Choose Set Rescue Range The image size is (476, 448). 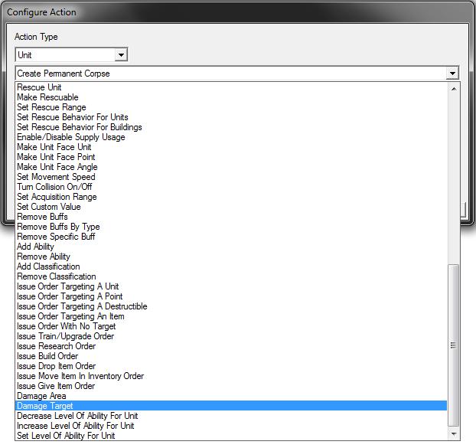[231, 107]
